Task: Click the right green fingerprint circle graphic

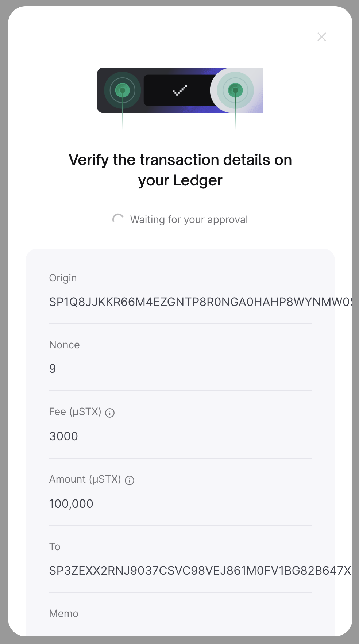Action: pyautogui.click(x=236, y=90)
